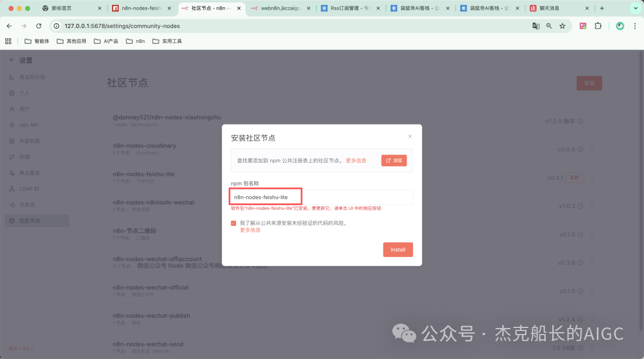Click the back arrow next to 设置
Screen dimensions: 644x359
[x=11, y=60]
